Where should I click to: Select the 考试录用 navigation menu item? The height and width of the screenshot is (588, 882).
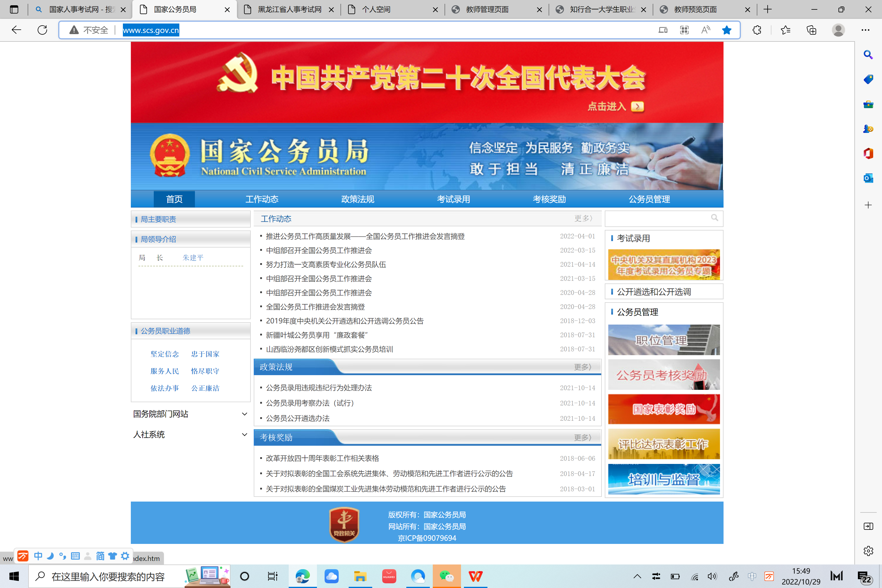453,199
